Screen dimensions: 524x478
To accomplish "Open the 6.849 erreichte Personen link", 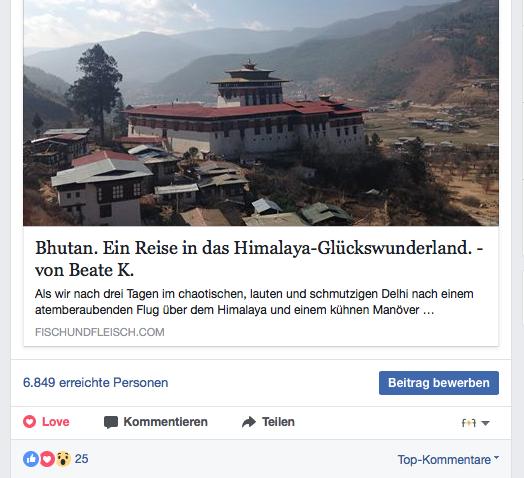I will pyautogui.click(x=96, y=383).
